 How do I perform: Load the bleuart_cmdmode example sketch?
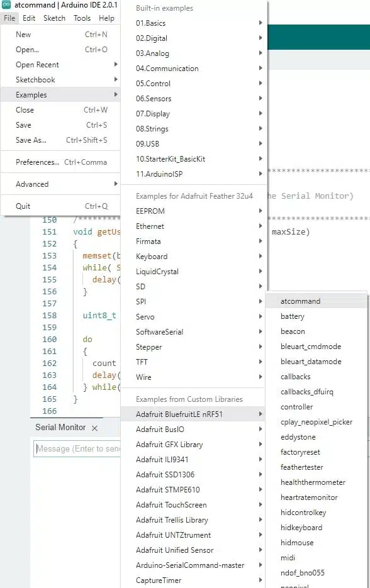coord(317,347)
